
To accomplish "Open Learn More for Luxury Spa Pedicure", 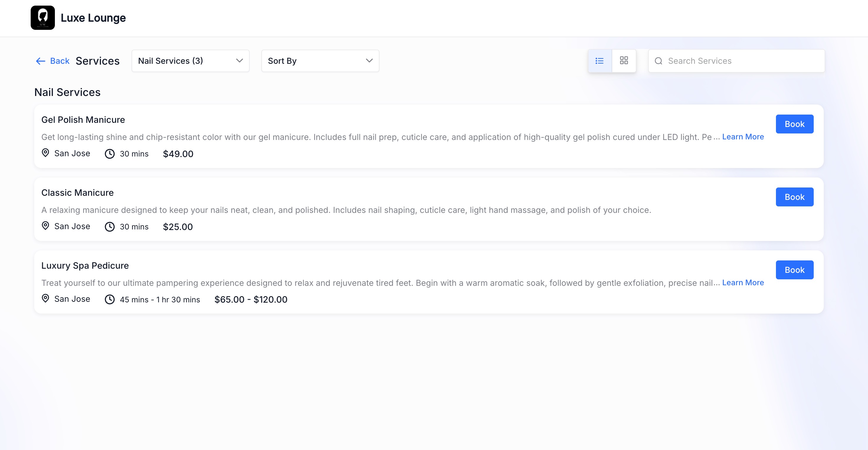I will tap(743, 283).
